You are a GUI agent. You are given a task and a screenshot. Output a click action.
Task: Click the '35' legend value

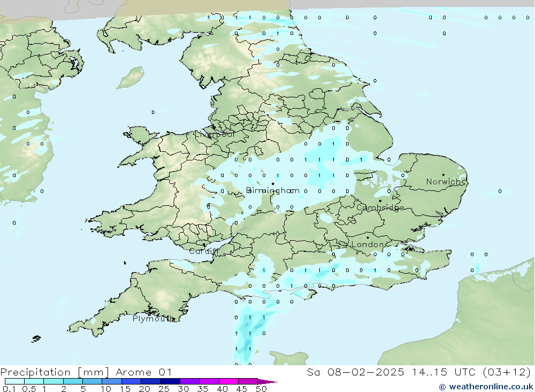pyautogui.click(x=203, y=389)
